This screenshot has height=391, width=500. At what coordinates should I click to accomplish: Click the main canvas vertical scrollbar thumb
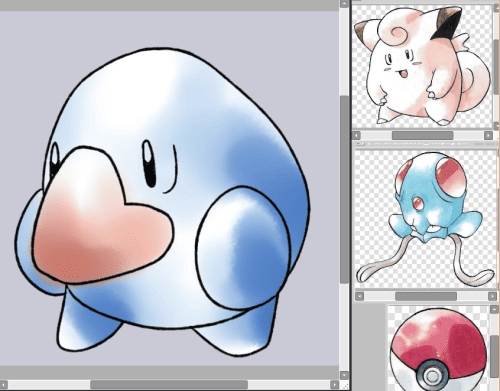click(344, 189)
